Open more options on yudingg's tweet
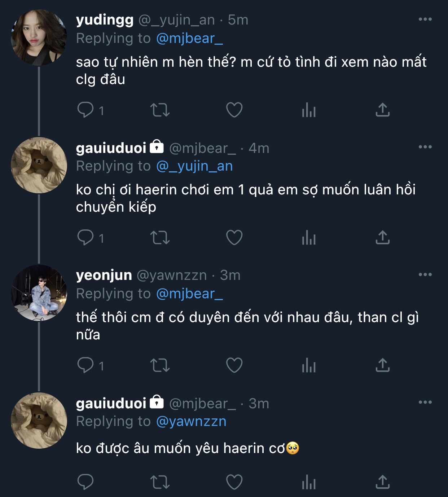This screenshot has width=448, height=497. click(425, 19)
